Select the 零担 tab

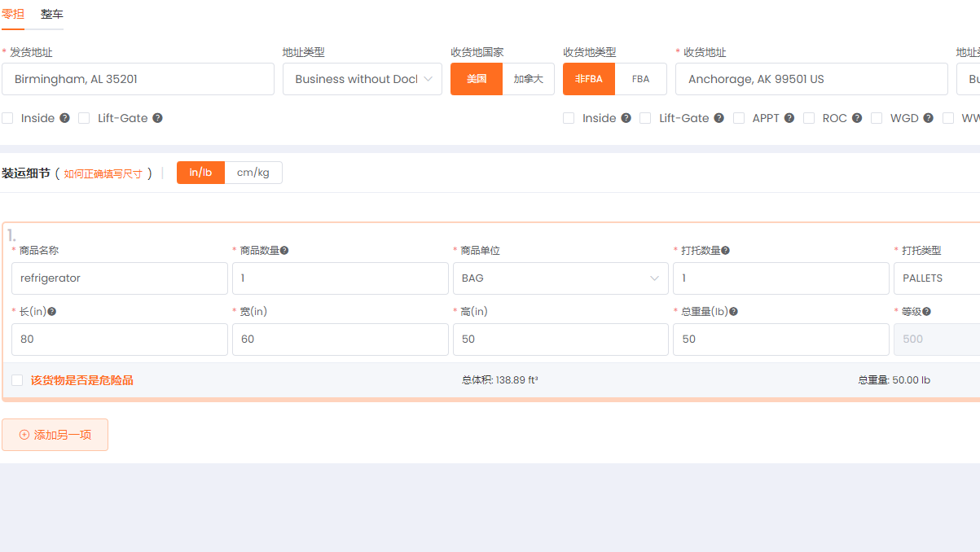(x=13, y=15)
